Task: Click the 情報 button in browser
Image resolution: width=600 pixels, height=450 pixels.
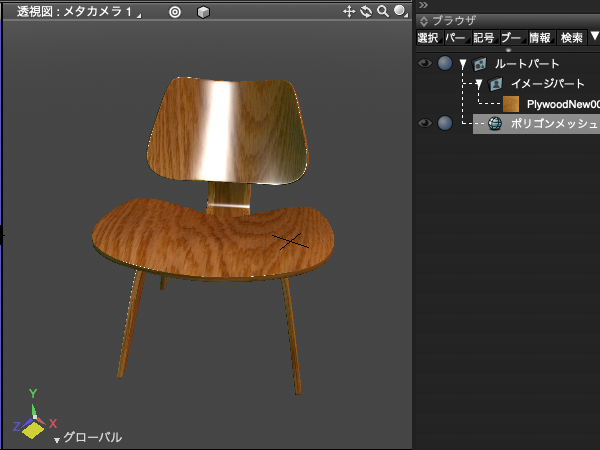Action: tap(541, 38)
